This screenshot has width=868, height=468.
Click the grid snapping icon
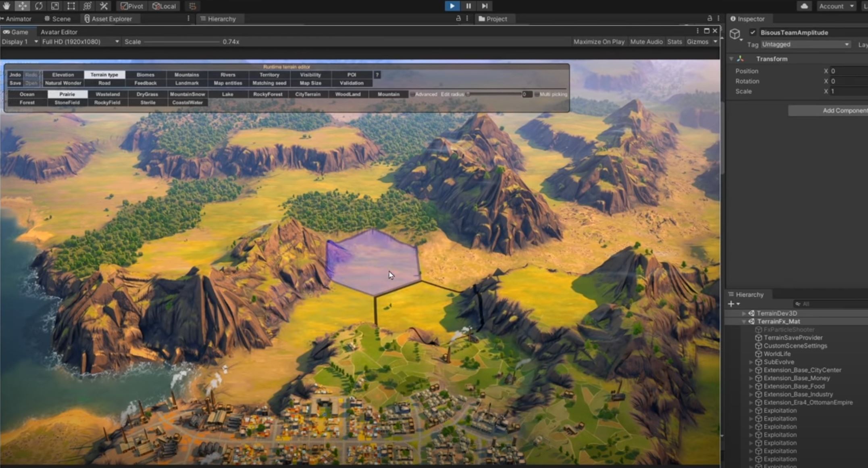click(193, 6)
